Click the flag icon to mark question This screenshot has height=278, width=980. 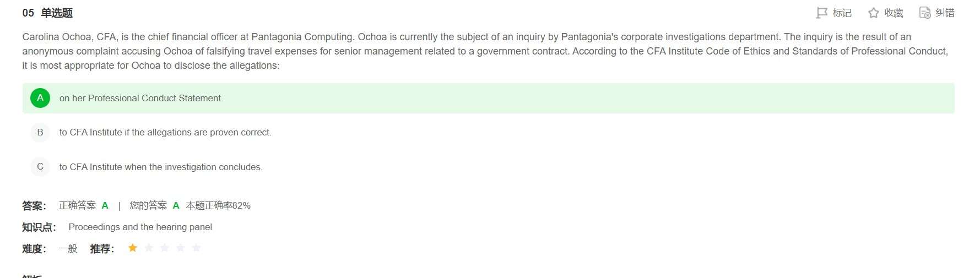pos(821,13)
